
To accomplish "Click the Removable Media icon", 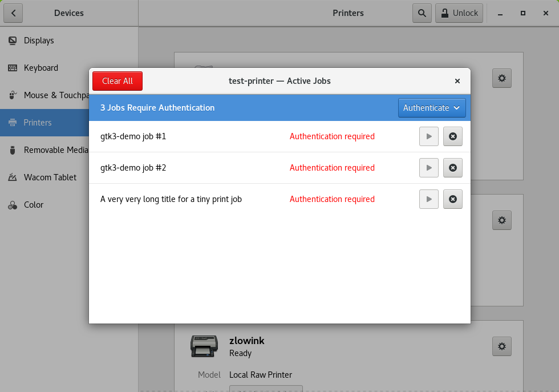I will point(13,150).
